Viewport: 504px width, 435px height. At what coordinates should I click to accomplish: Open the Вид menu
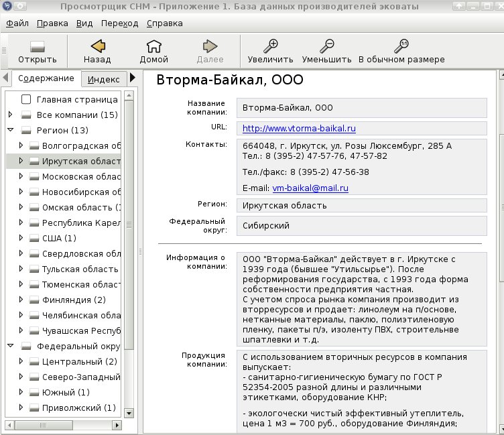point(84,23)
